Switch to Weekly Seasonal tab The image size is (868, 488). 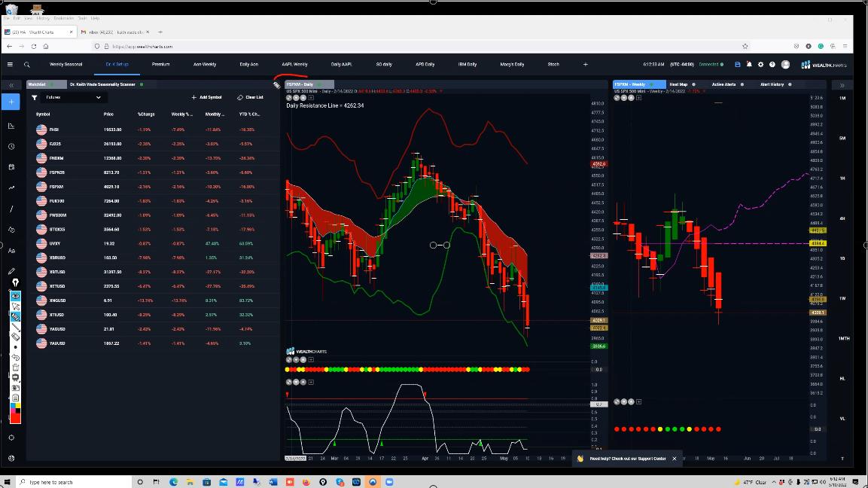(x=66, y=65)
